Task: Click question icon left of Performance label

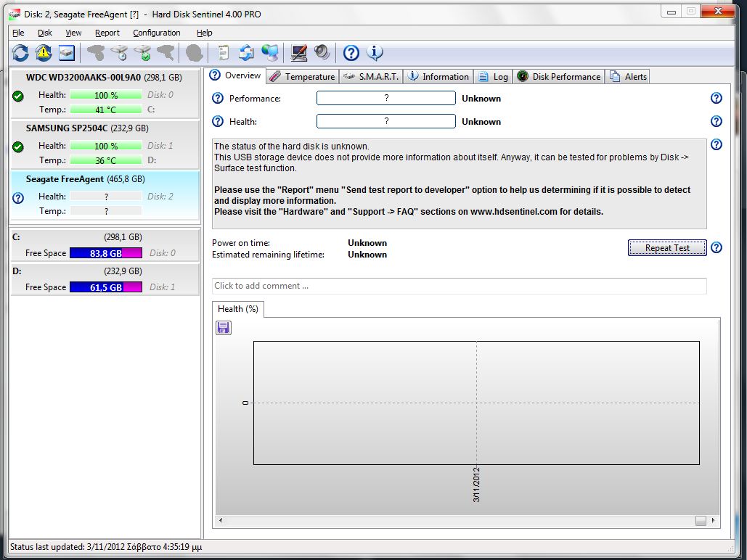Action: (218, 98)
